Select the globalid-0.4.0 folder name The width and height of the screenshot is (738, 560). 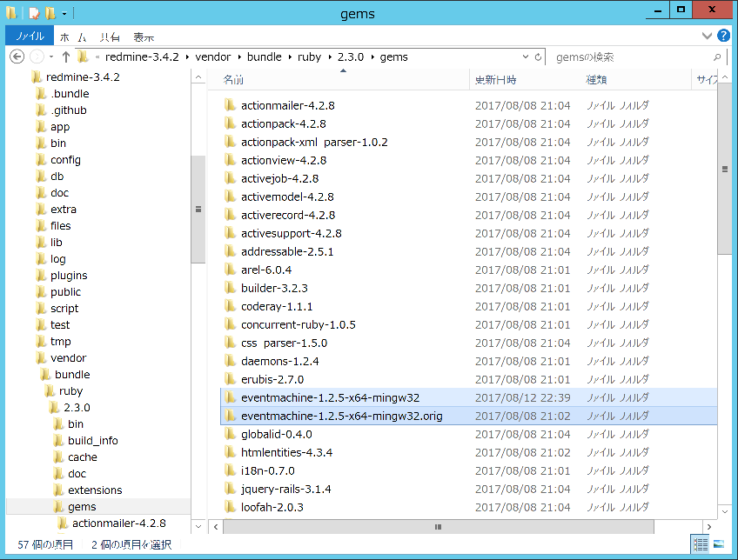click(x=276, y=434)
